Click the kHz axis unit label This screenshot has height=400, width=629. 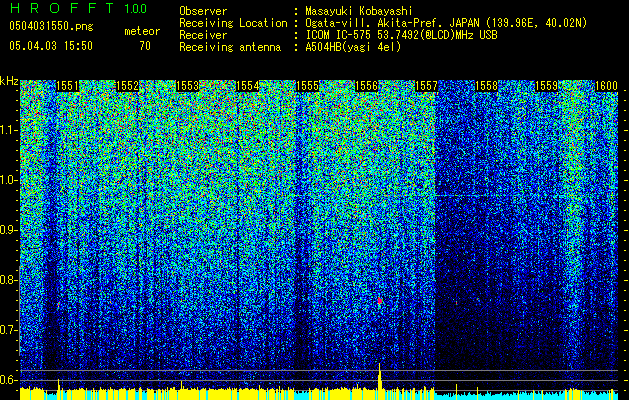pyautogui.click(x=9, y=81)
